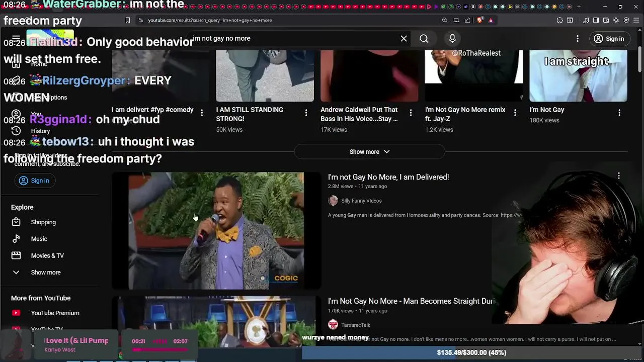644x362 pixels.
Task: Click Sign in button in left sidebar
Action: [34, 180]
